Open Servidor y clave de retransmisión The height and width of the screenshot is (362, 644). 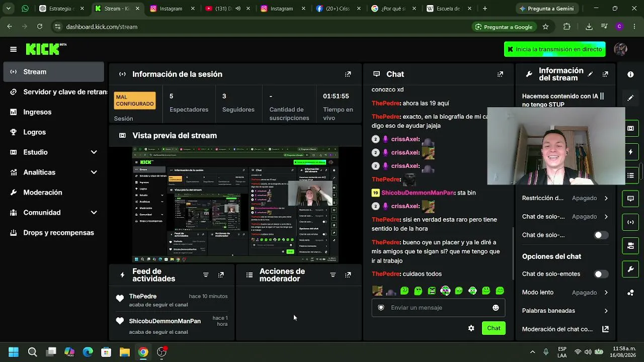point(56,92)
